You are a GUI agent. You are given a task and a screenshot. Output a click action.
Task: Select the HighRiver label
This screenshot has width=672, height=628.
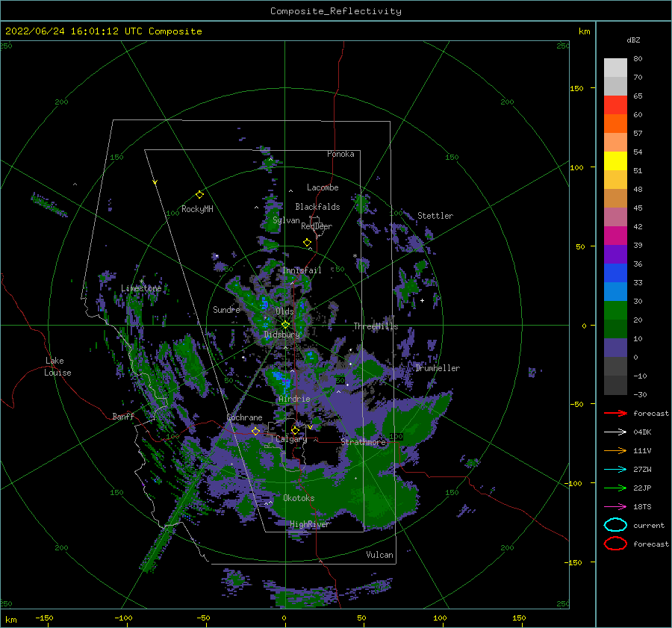tap(310, 524)
